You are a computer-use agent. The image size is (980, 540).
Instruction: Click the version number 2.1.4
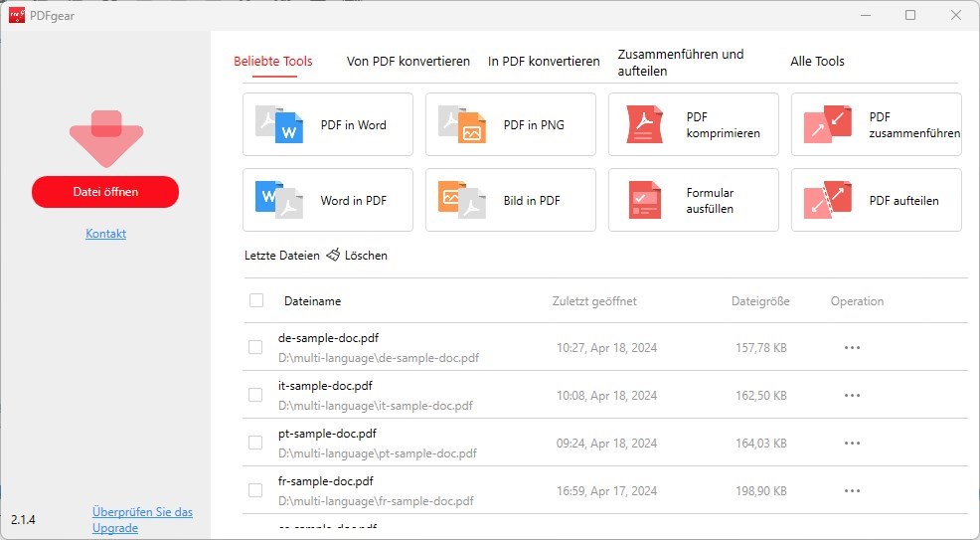[x=23, y=519]
